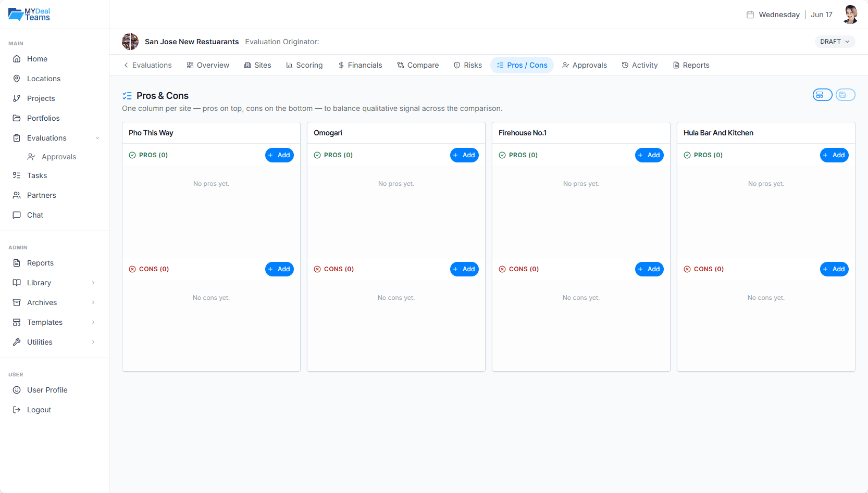This screenshot has height=493, width=868.
Task: Click CONS (0) label under Firehouse No.1
Action: [524, 269]
